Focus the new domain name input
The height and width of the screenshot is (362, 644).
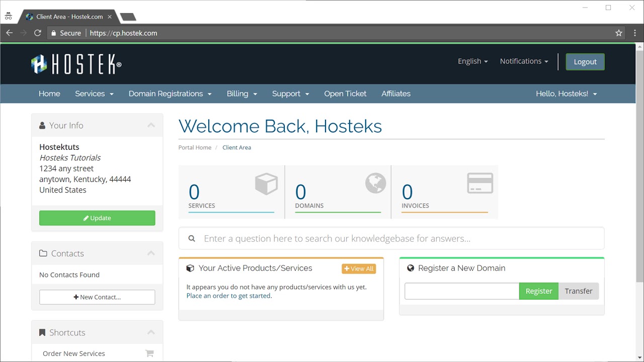click(462, 291)
